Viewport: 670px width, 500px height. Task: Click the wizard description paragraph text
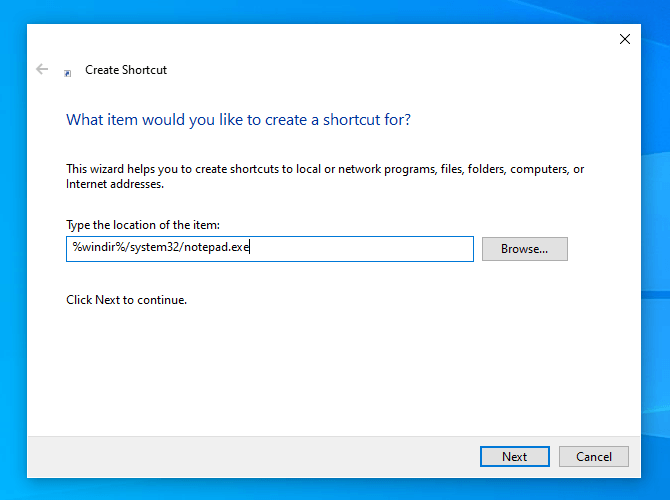click(325, 176)
